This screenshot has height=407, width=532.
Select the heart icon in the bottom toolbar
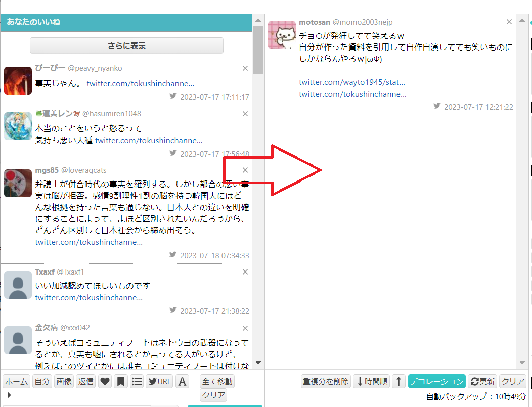point(105,381)
